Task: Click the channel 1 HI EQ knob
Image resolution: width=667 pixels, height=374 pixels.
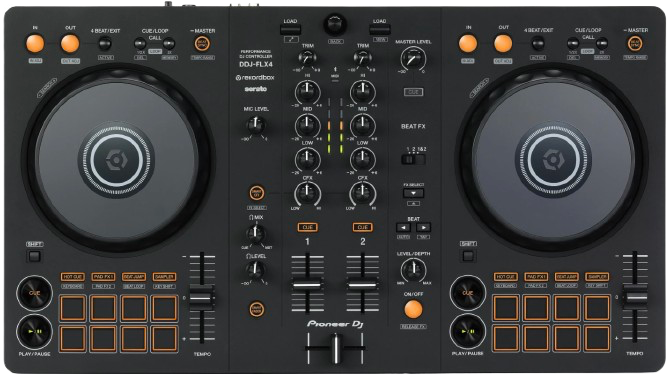Action: (x=307, y=91)
